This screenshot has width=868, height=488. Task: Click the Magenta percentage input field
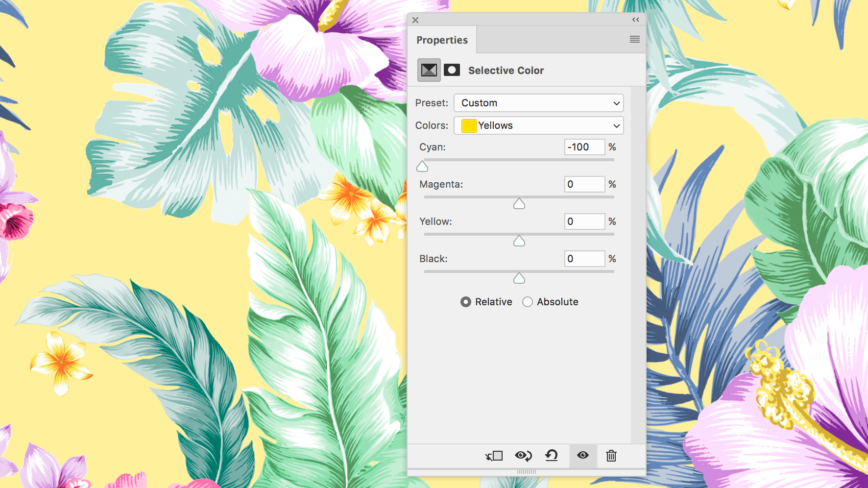[x=585, y=184]
